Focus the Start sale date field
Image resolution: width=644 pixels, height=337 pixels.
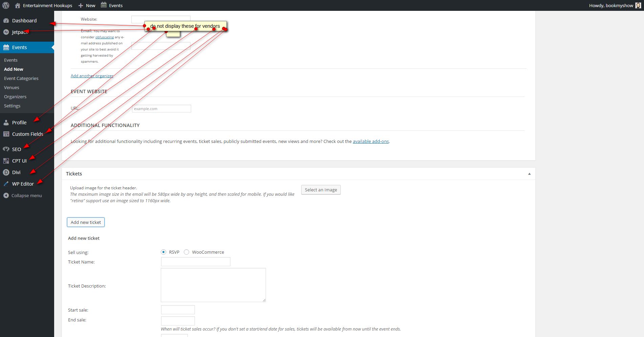point(178,310)
